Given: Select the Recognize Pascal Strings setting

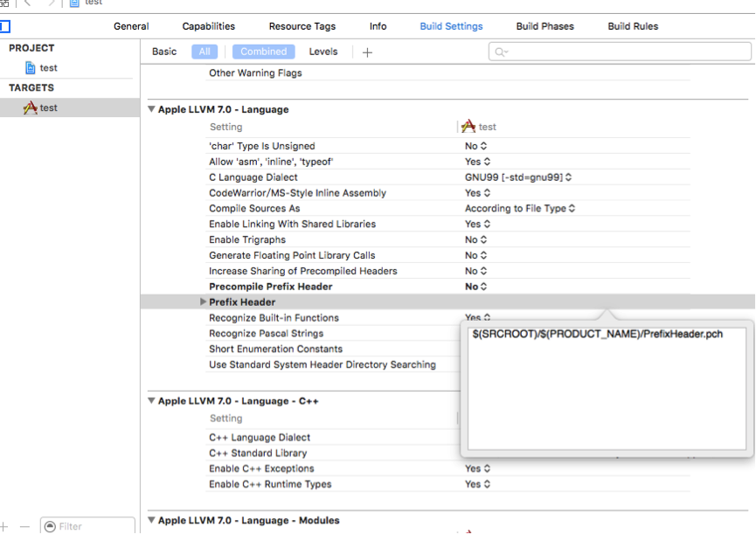Looking at the screenshot, I should [266, 333].
